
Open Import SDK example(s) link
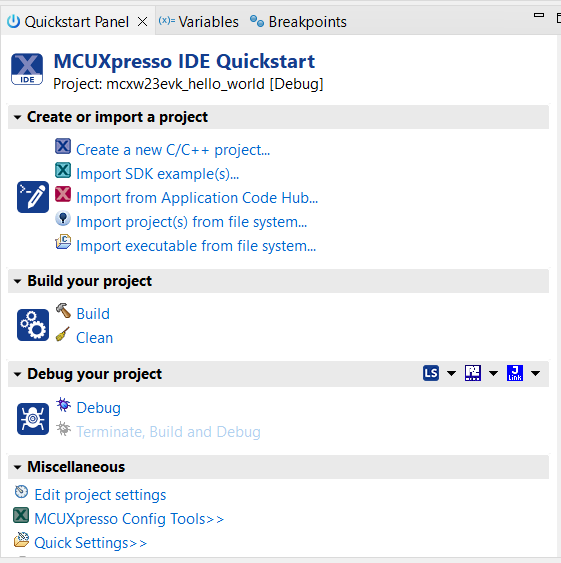pos(157,174)
